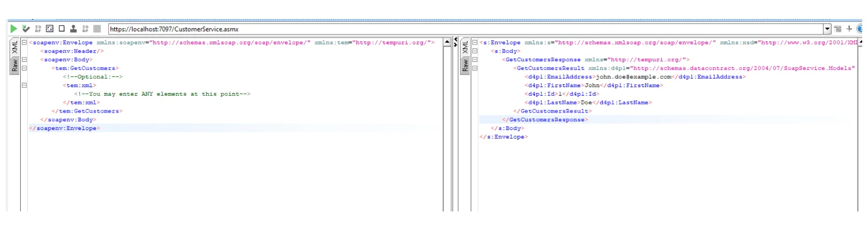Click the Optional comment line

(93, 77)
